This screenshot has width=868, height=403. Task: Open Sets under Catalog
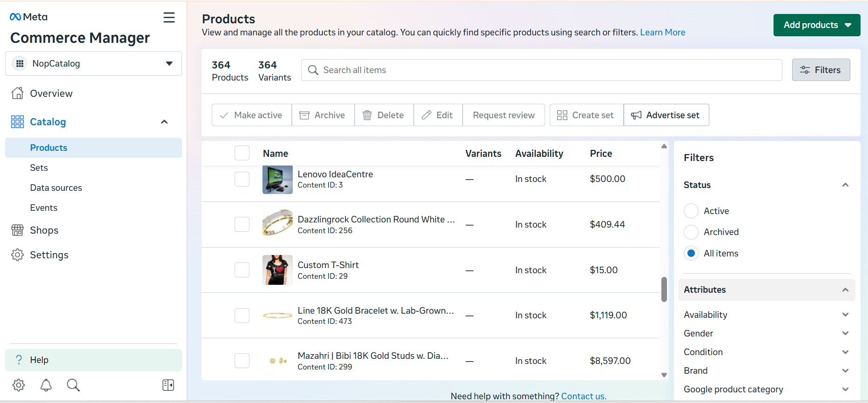39,168
